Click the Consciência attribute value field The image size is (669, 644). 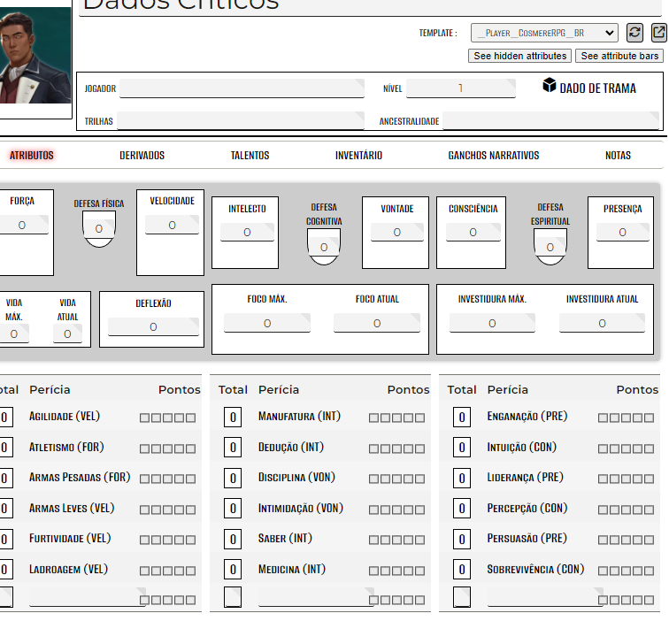point(473,232)
